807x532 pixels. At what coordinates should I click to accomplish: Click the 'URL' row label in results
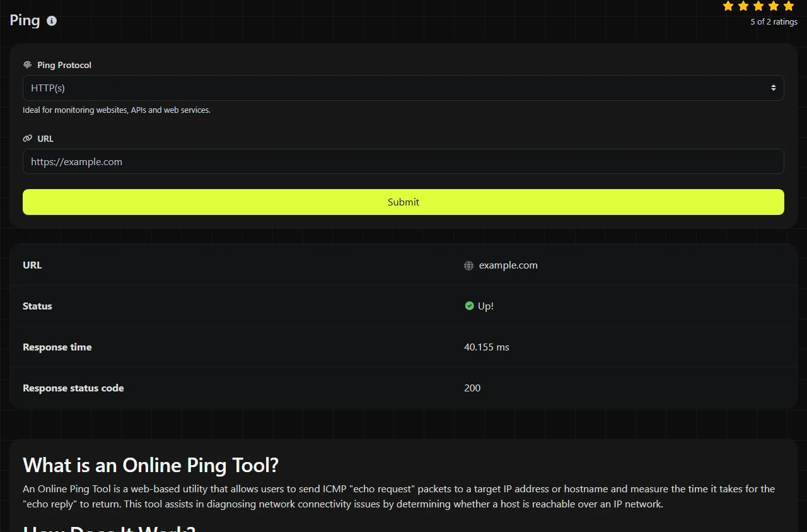tap(32, 265)
